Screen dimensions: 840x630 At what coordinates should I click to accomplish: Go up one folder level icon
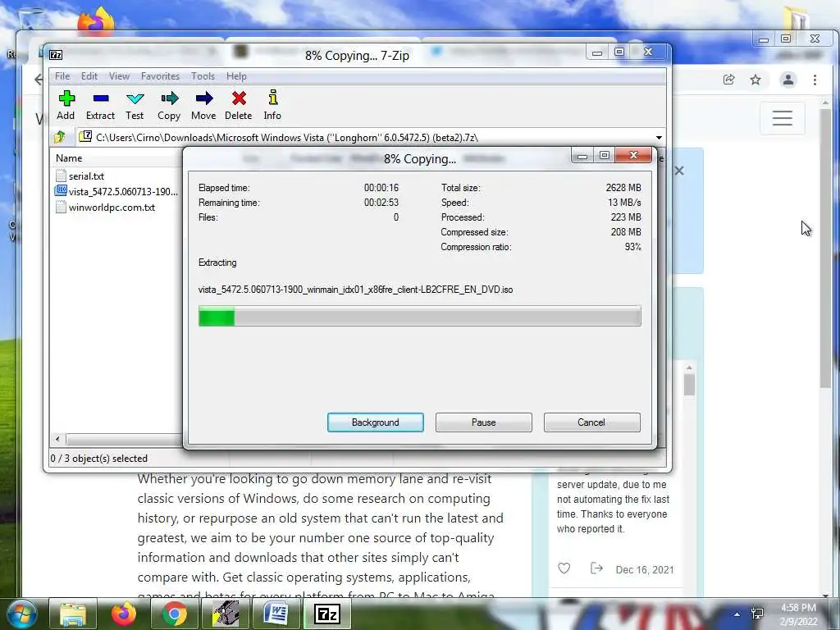[x=59, y=137]
